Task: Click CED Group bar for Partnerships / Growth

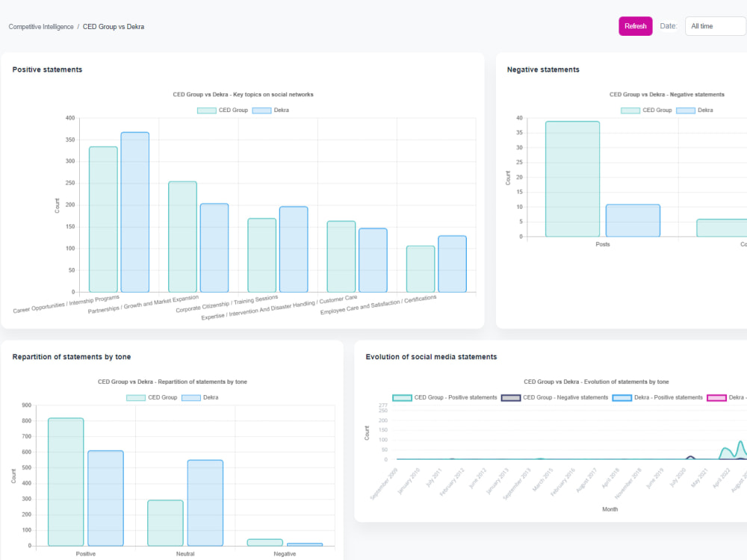Action: click(182, 237)
